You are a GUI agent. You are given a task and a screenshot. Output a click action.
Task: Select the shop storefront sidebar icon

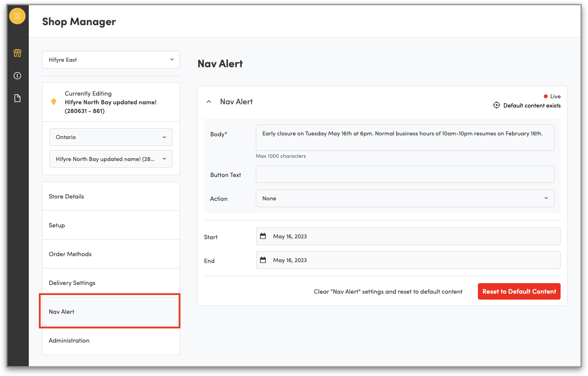[17, 53]
